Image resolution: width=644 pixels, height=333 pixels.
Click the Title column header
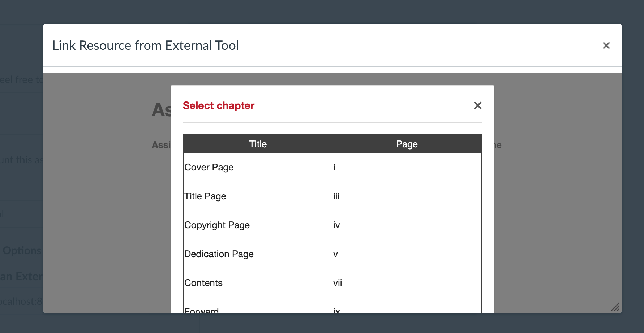(x=258, y=144)
